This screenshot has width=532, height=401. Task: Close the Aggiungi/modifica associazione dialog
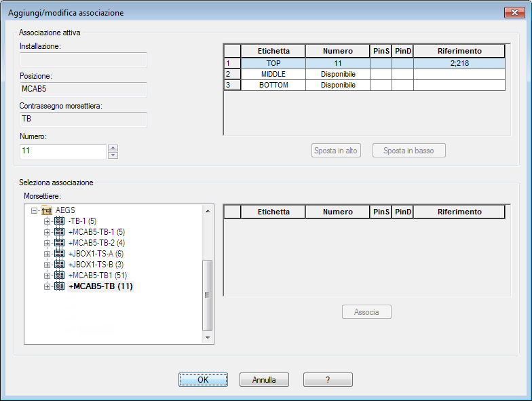point(514,12)
